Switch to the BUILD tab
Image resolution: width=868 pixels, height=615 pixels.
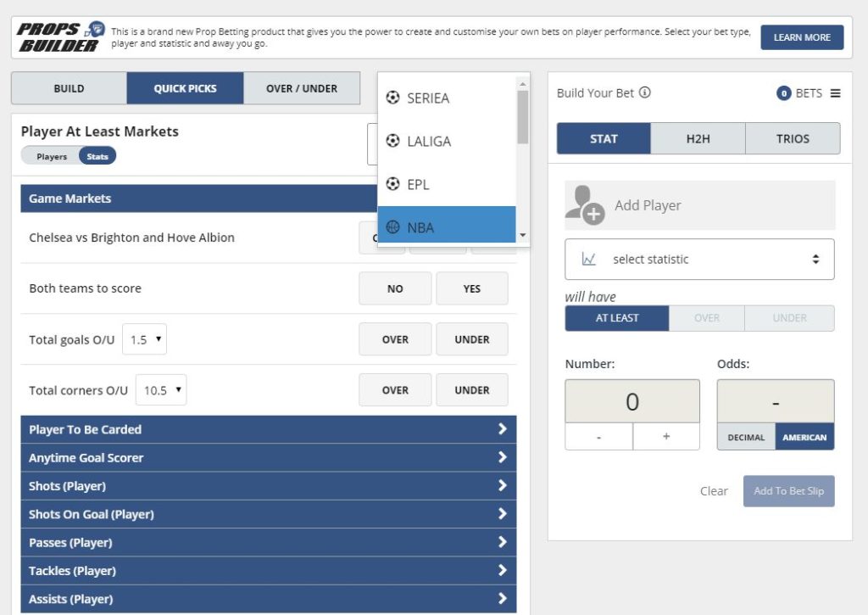pos(70,88)
